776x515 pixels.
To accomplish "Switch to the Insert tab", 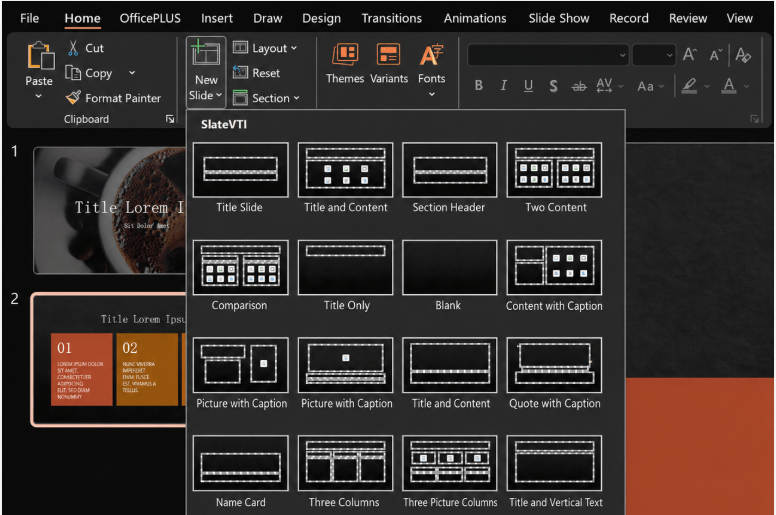I will coord(217,18).
